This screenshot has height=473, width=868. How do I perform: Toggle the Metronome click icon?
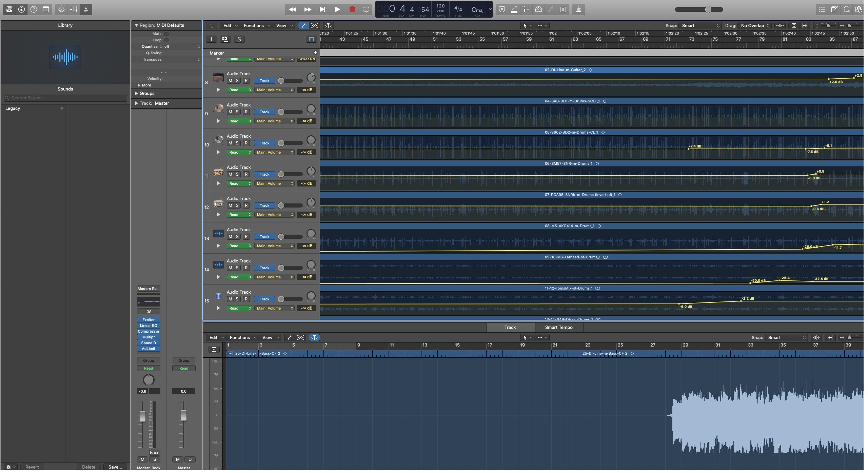point(579,9)
